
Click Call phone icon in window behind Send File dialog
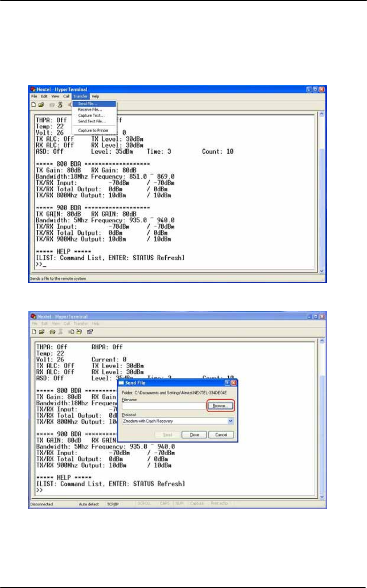53,331
